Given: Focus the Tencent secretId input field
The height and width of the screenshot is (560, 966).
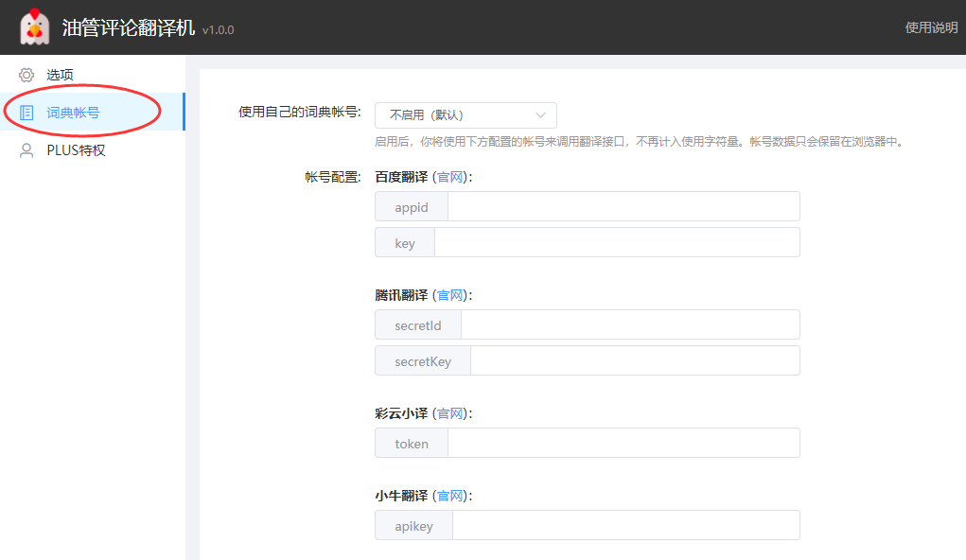Looking at the screenshot, I should (x=630, y=324).
